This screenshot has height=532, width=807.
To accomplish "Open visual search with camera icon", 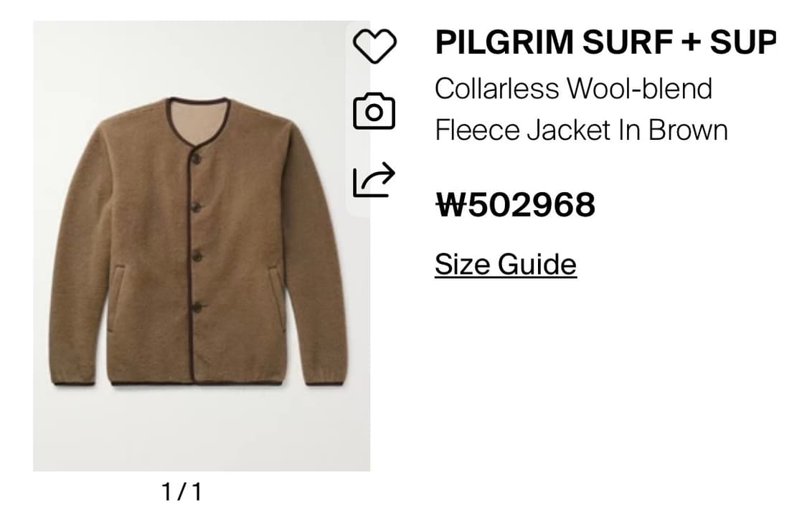I will pyautogui.click(x=374, y=110).
